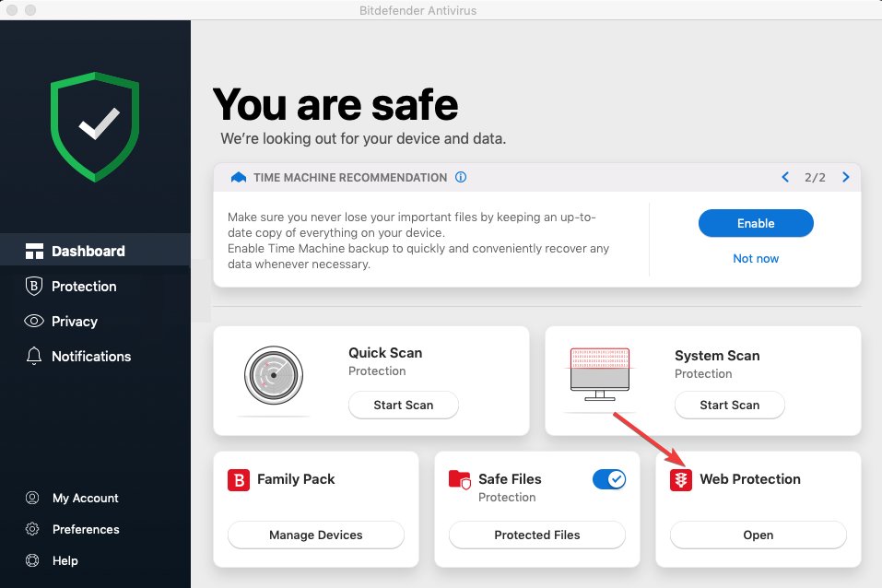The height and width of the screenshot is (588, 882).
Task: Open Help from the sidebar
Action: (x=65, y=561)
